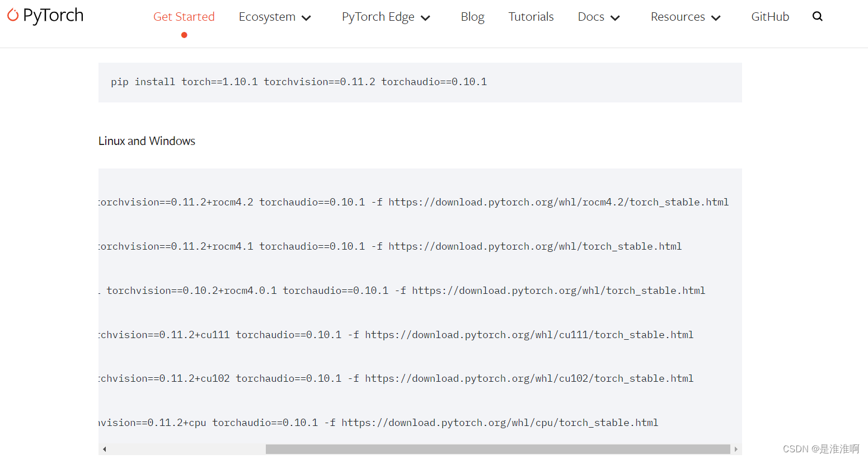Image resolution: width=868 pixels, height=459 pixels.
Task: Open the PyTorch Edge dropdown
Action: [x=386, y=17]
